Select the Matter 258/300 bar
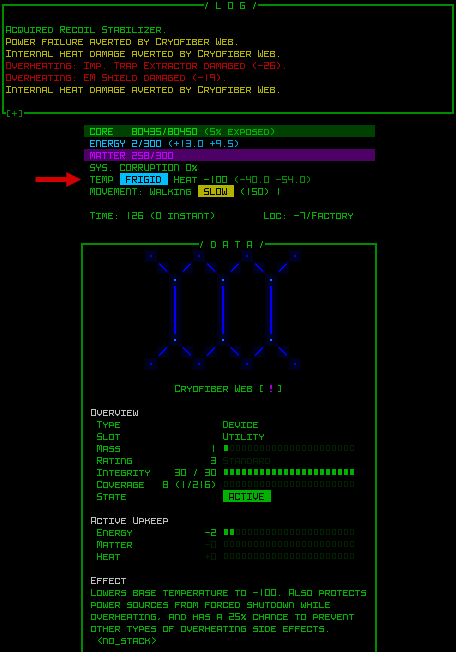 229,156
